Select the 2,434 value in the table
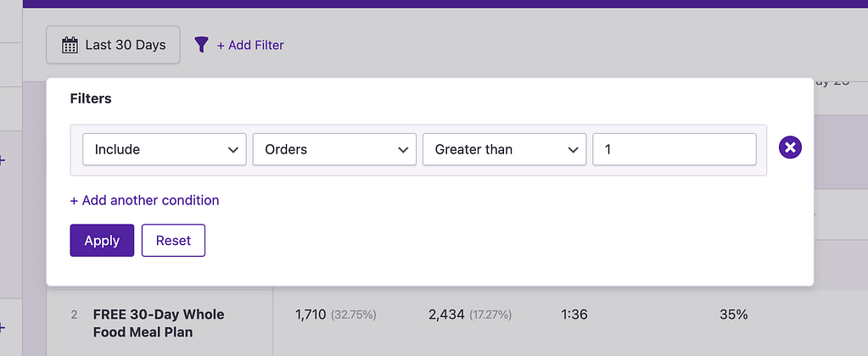Viewport: 868px width, 356px height. tap(446, 314)
